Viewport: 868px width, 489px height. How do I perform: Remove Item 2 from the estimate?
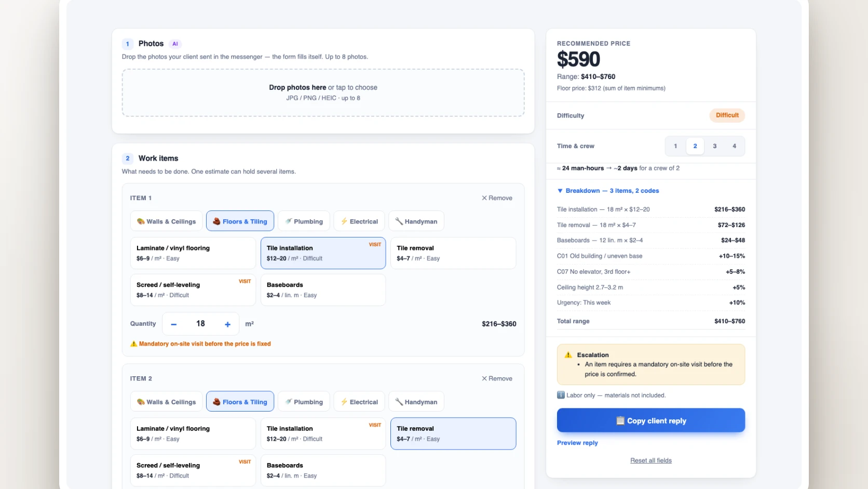pyautogui.click(x=497, y=378)
